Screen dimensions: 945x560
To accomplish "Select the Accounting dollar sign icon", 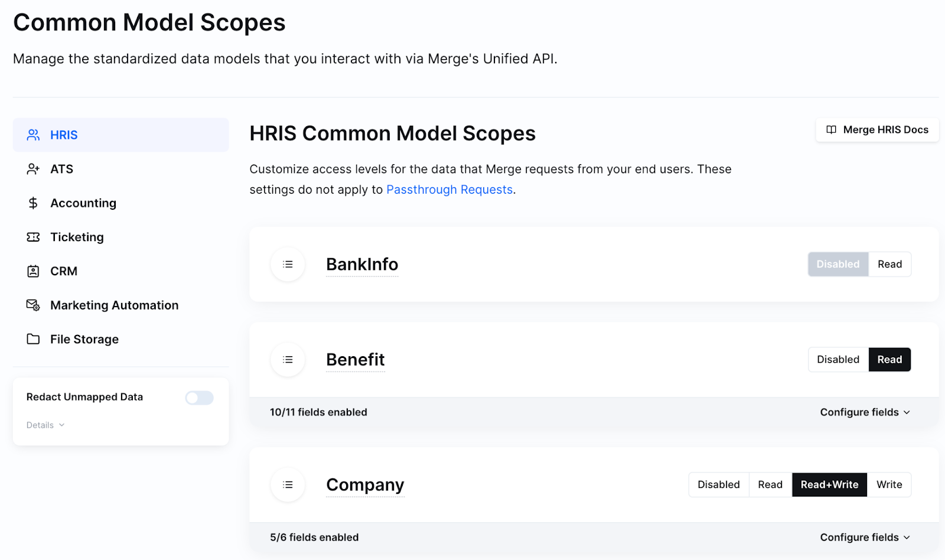I will pyautogui.click(x=33, y=203).
